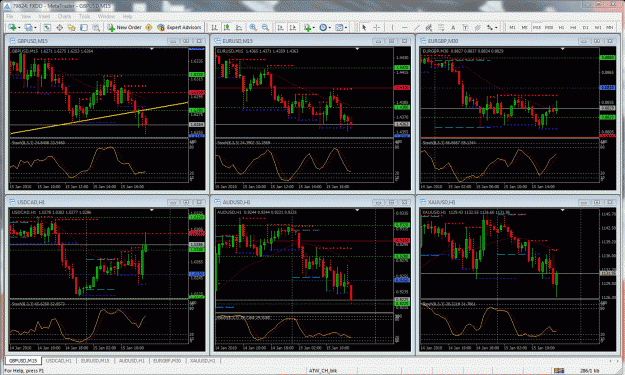Switch to the EURUSD,M15 chart tab

(x=95, y=361)
